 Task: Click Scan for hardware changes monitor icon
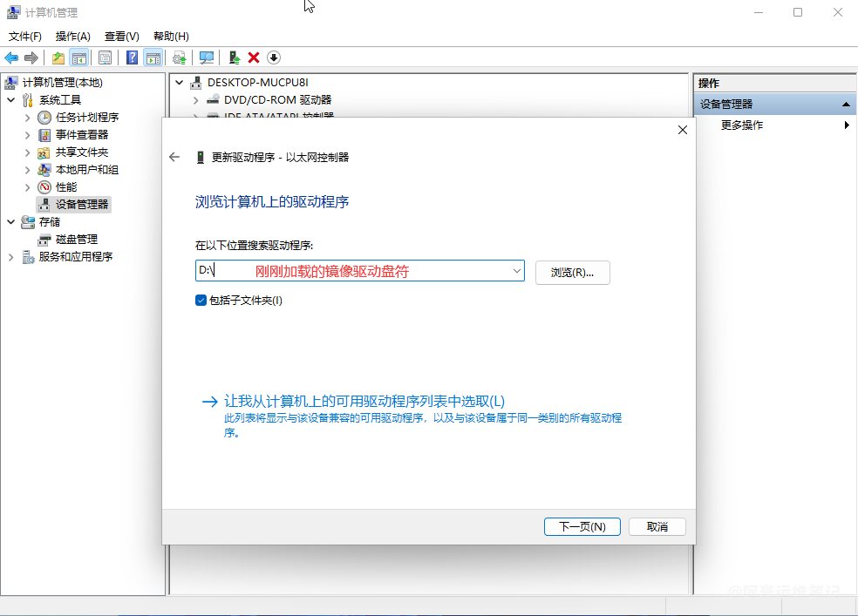(x=207, y=58)
